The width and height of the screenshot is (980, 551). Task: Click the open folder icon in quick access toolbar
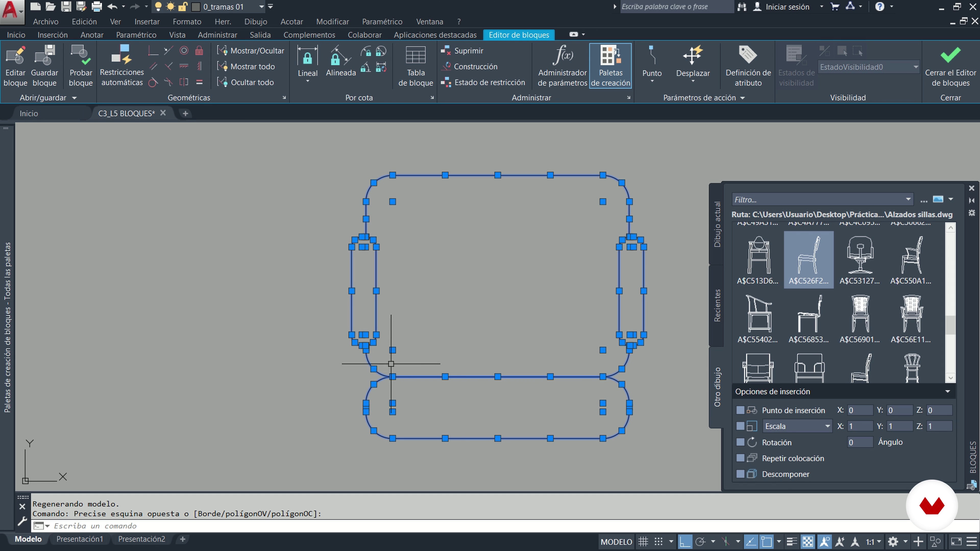[x=51, y=6]
